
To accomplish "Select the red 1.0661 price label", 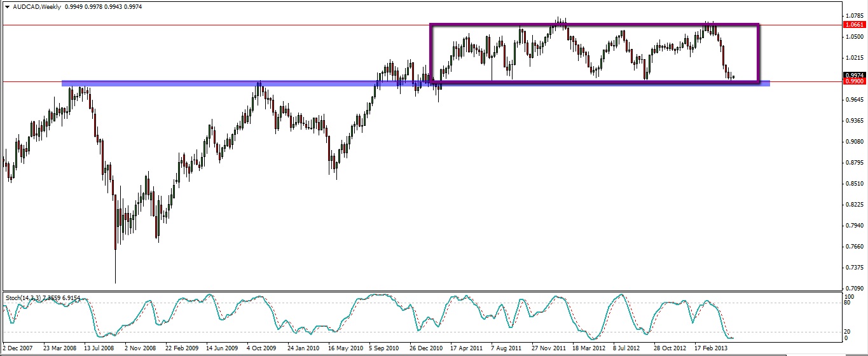I will pos(855,25).
